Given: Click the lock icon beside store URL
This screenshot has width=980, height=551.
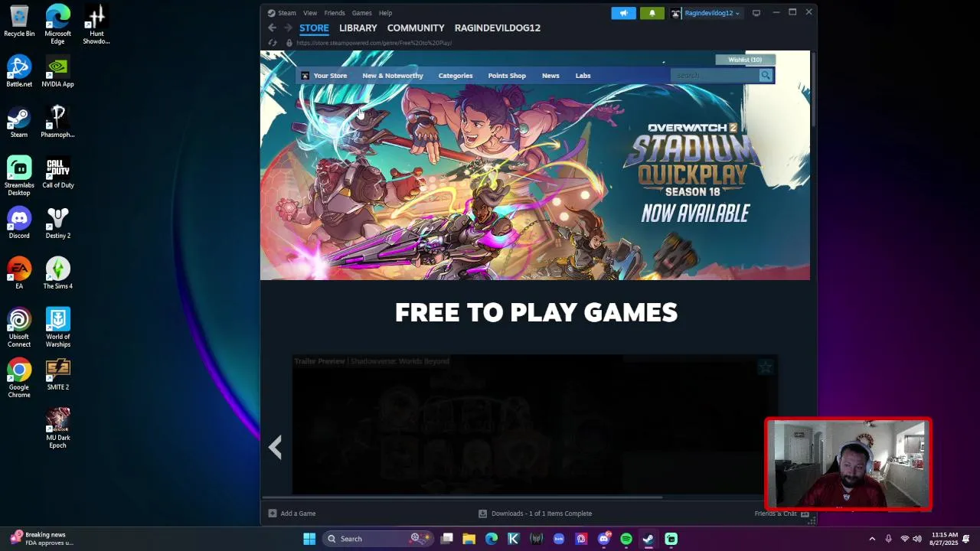Looking at the screenshot, I should [x=289, y=43].
